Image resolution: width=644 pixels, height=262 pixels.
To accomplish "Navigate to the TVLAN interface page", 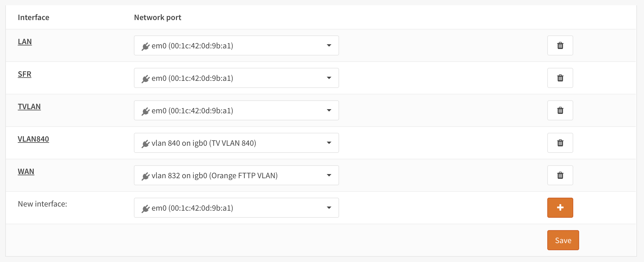I will coord(29,107).
